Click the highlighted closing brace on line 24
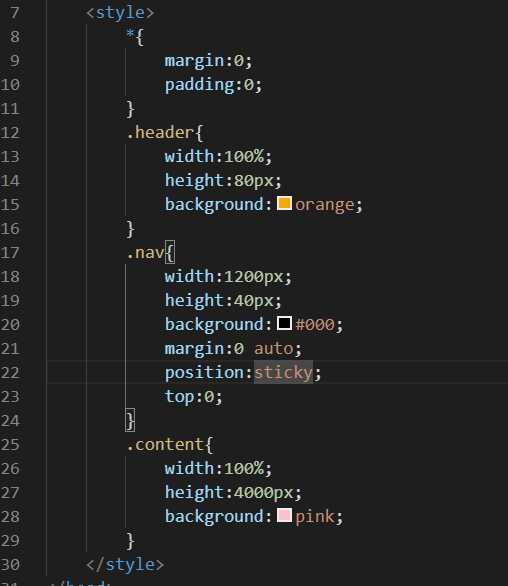The height and width of the screenshot is (586, 508). [130, 420]
